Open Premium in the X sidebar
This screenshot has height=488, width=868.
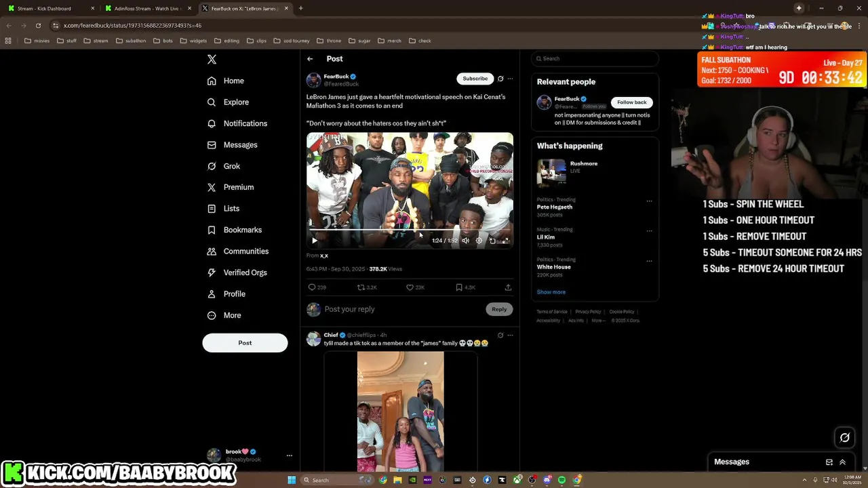pyautogui.click(x=231, y=187)
